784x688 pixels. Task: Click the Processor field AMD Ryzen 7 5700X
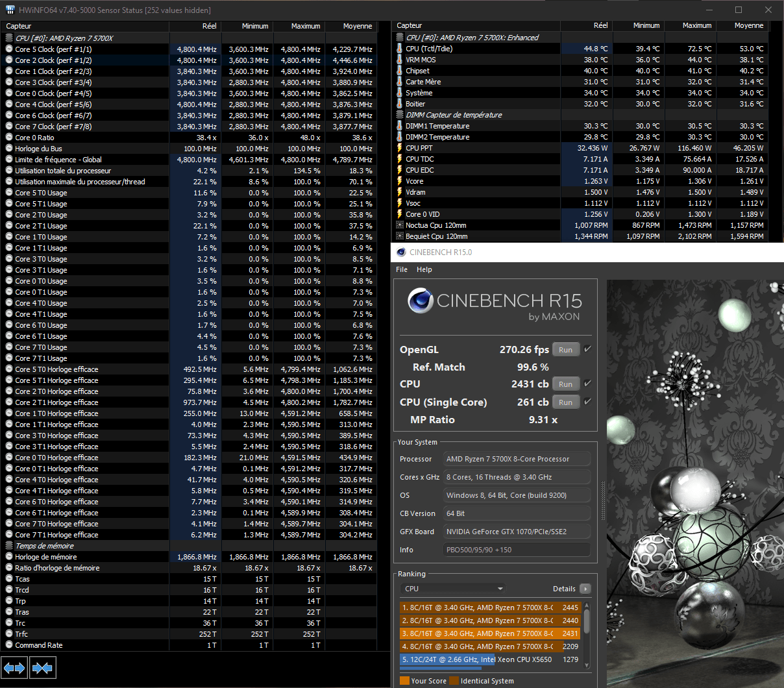click(x=517, y=459)
